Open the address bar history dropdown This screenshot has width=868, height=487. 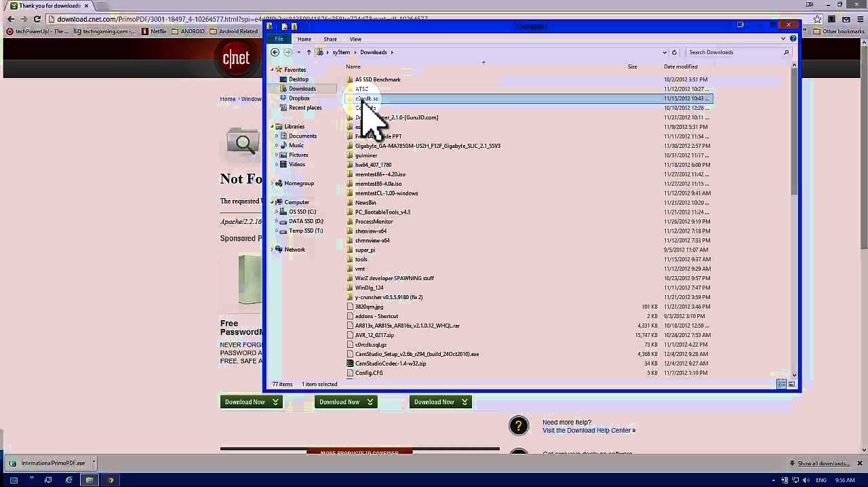(664, 52)
